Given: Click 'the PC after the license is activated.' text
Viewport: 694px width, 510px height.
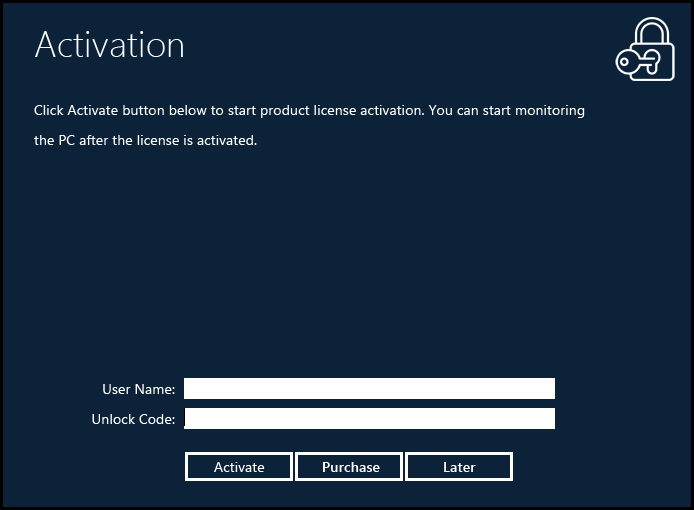Looking at the screenshot, I should pyautogui.click(x=146, y=140).
